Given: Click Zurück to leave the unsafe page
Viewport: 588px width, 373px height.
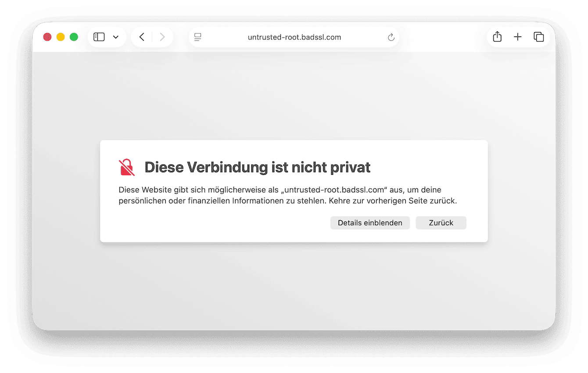Looking at the screenshot, I should click(441, 223).
